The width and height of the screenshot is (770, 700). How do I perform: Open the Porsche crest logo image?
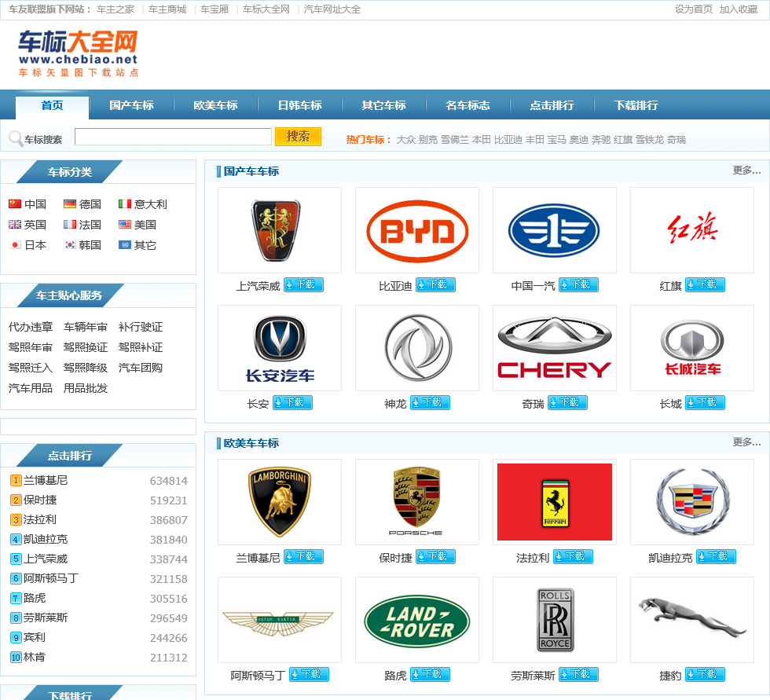(x=417, y=502)
